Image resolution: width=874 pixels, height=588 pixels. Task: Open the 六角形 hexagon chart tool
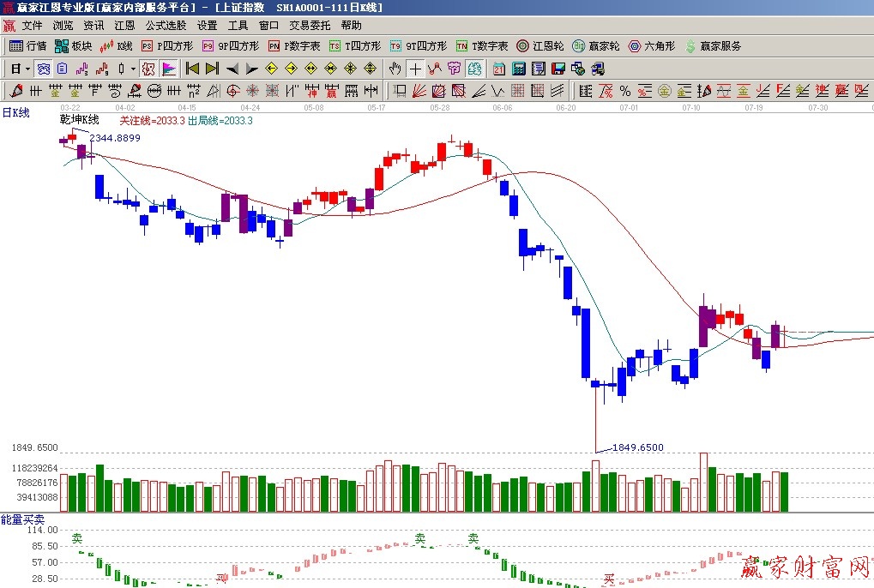(x=652, y=45)
